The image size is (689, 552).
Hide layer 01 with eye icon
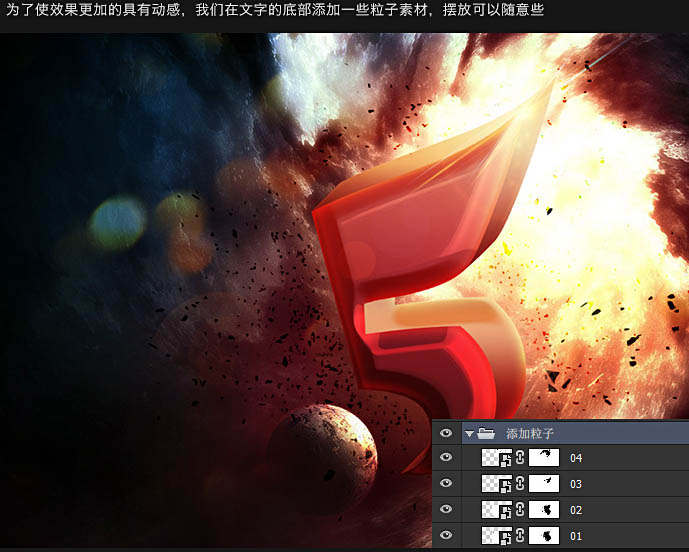446,535
